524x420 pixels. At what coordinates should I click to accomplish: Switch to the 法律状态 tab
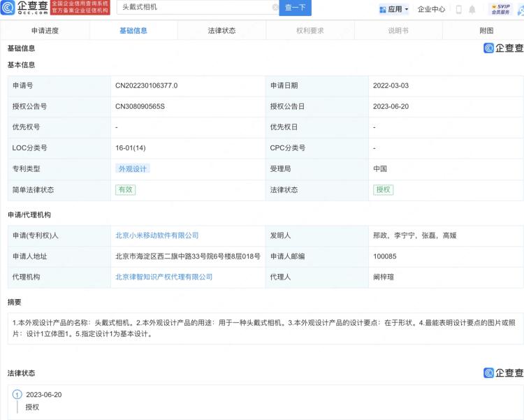coord(221,31)
